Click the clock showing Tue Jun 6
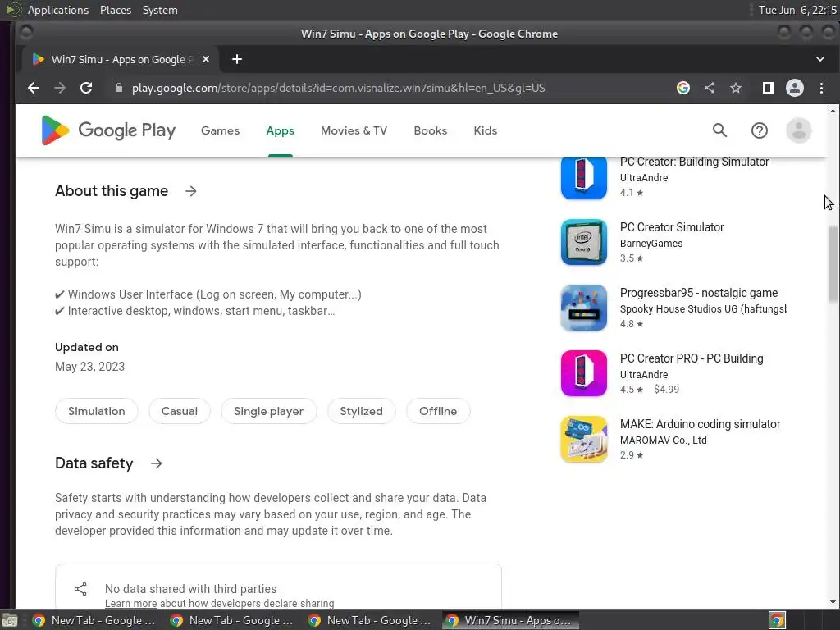 click(x=797, y=10)
